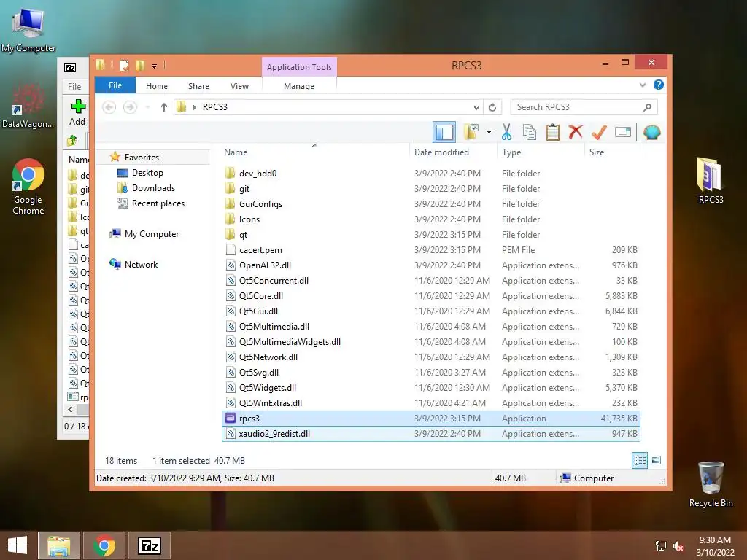Image resolution: width=747 pixels, height=560 pixels.
Task: Select the rpcs3 application file
Action: 431,418
